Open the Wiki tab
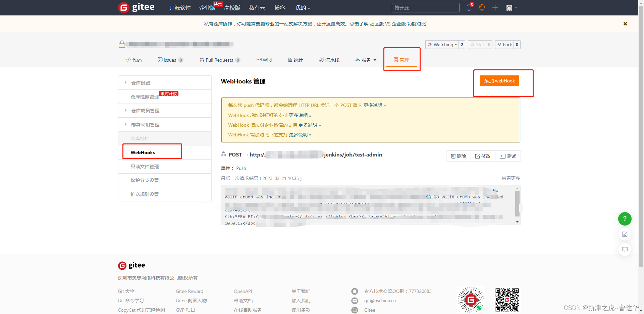This screenshot has width=644, height=314. click(264, 60)
